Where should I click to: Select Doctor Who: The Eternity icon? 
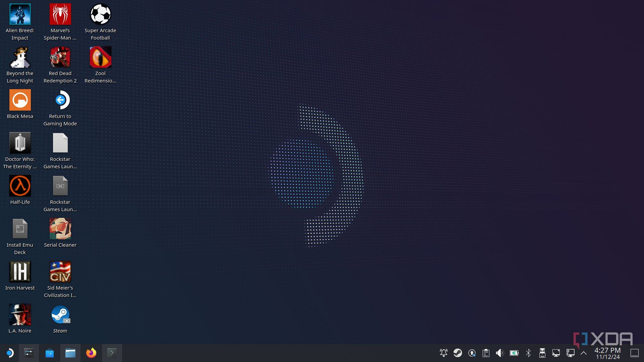20,151
